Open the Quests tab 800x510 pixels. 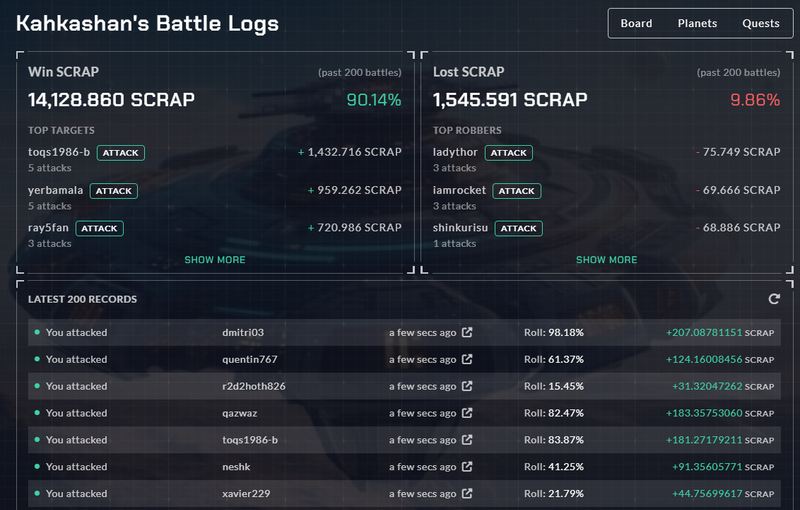[760, 23]
